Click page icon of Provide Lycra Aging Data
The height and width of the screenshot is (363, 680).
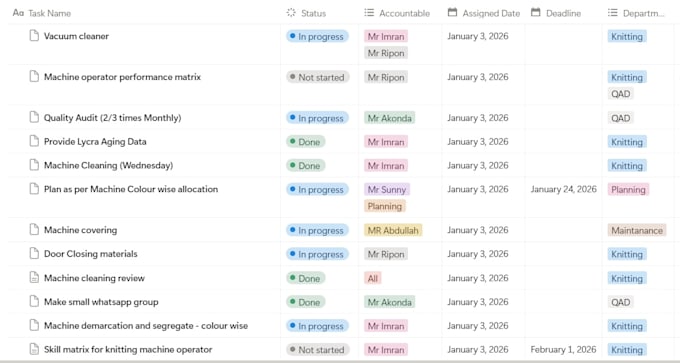34,141
